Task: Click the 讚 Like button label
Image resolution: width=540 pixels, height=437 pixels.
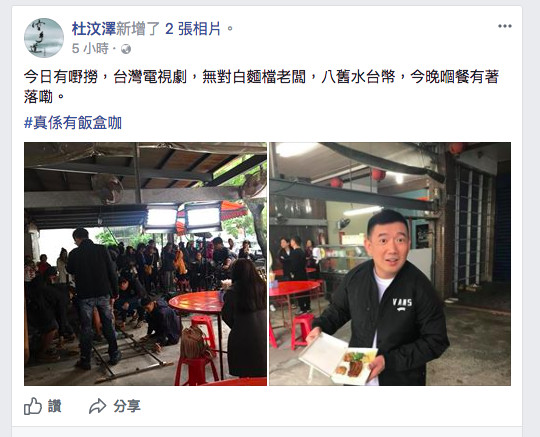Action: [x=54, y=406]
